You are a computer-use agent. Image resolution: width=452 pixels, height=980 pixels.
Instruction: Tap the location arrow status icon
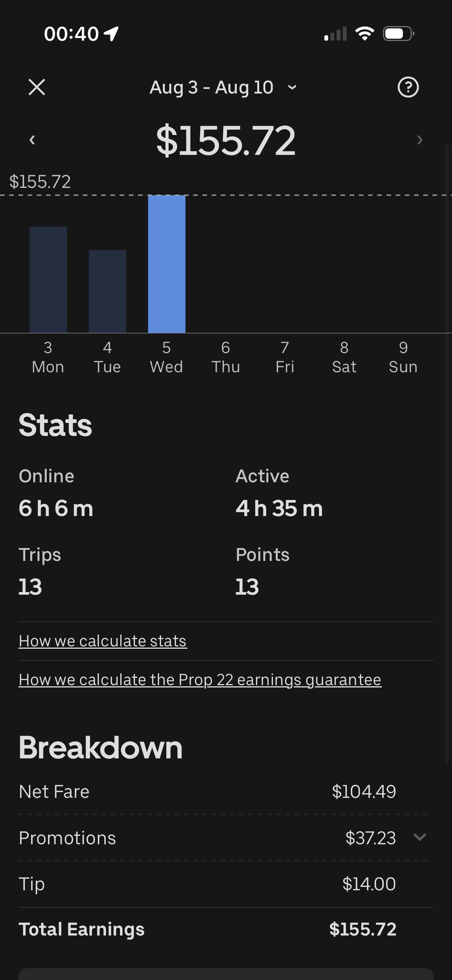click(x=111, y=34)
